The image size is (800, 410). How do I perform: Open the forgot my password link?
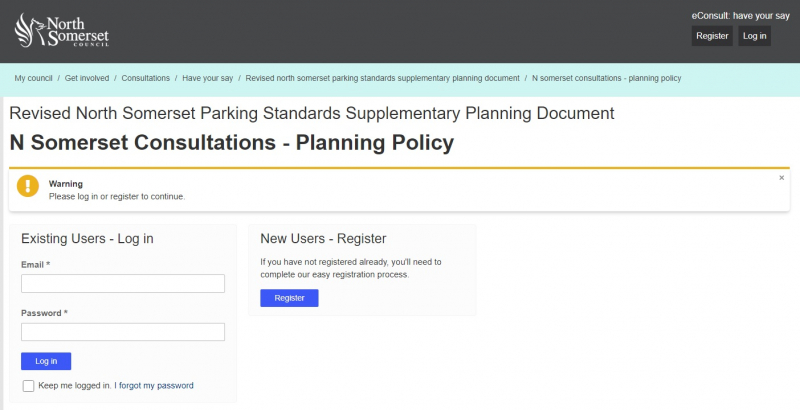coord(156,385)
